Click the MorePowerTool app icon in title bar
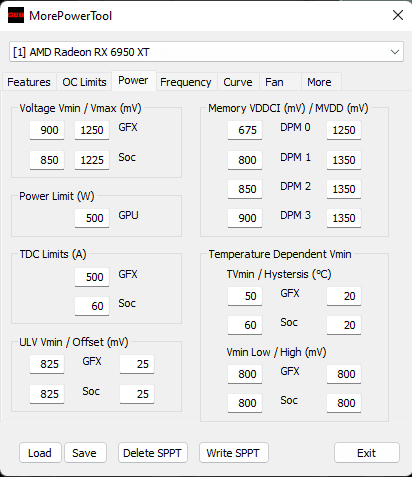The height and width of the screenshot is (477, 412). pyautogui.click(x=16, y=15)
